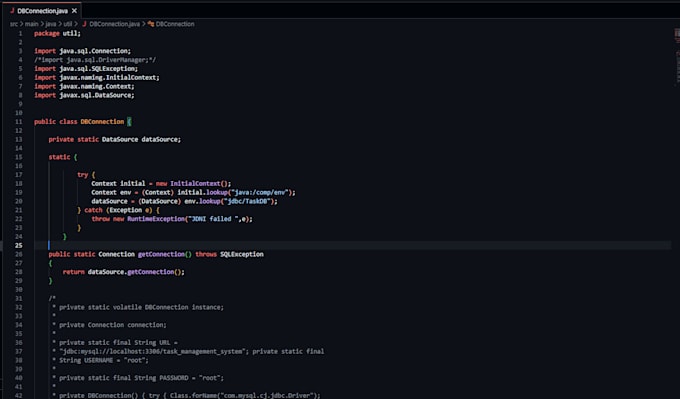
Task: Click 'new InitialContext()' on line 18
Action: pos(193,184)
